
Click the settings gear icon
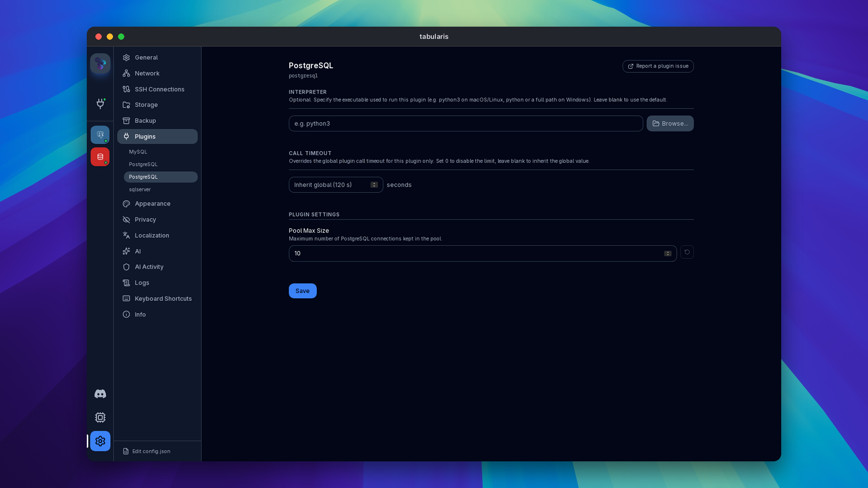[x=100, y=441]
